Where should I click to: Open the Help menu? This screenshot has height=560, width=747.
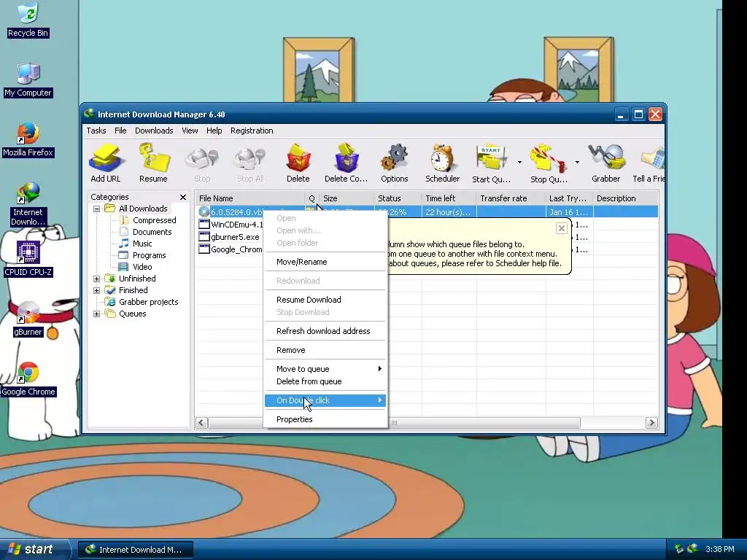coord(214,131)
